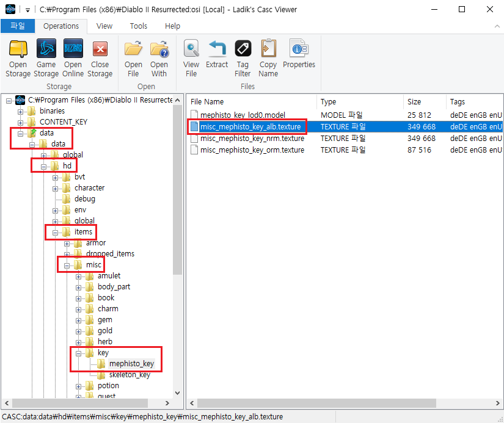Sort by the File Name column header

(x=252, y=102)
